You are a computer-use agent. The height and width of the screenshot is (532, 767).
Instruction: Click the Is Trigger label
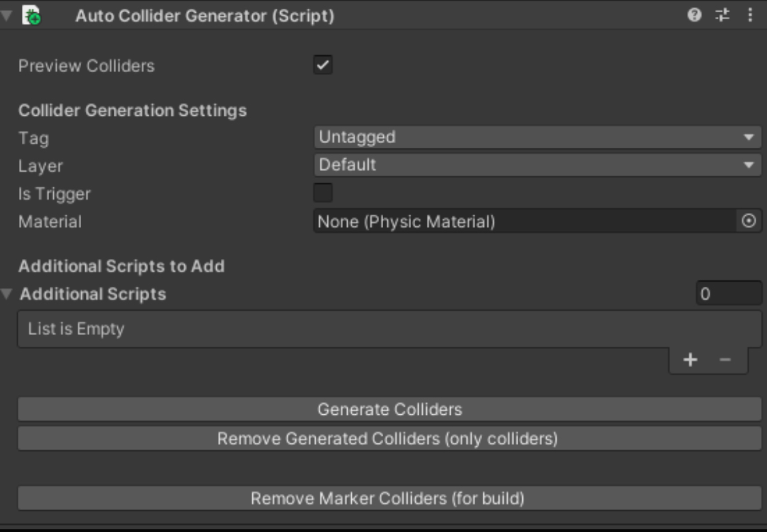tap(54, 194)
